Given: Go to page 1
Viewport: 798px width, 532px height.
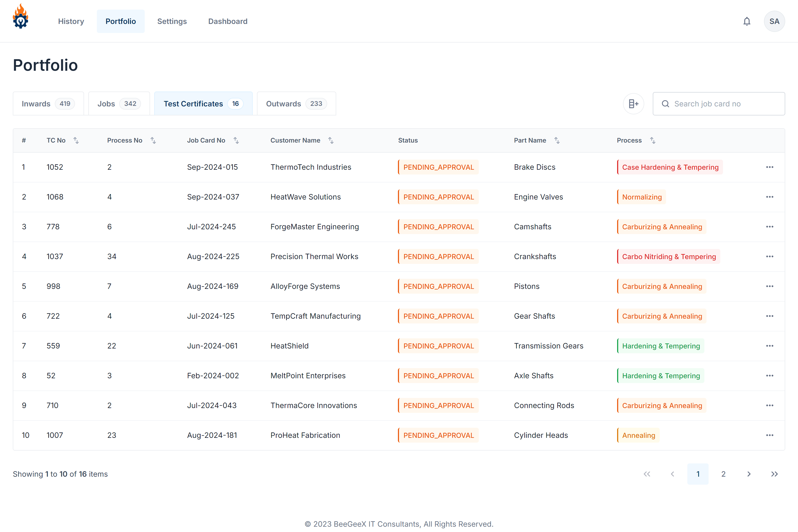Looking at the screenshot, I should coord(697,474).
